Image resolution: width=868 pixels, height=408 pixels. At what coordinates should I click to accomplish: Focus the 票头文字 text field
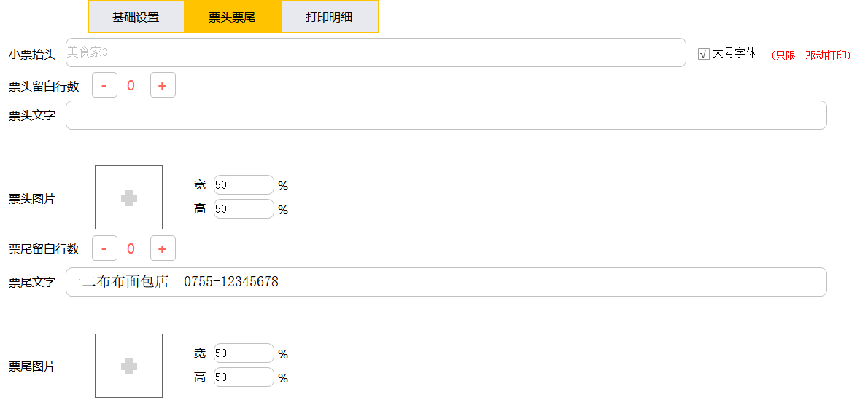tap(446, 115)
